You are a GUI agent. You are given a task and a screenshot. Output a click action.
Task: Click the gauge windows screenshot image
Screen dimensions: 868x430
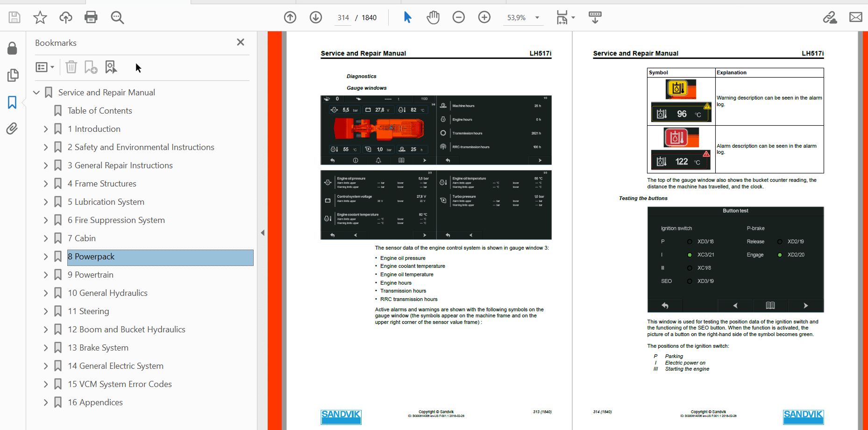pyautogui.click(x=436, y=167)
